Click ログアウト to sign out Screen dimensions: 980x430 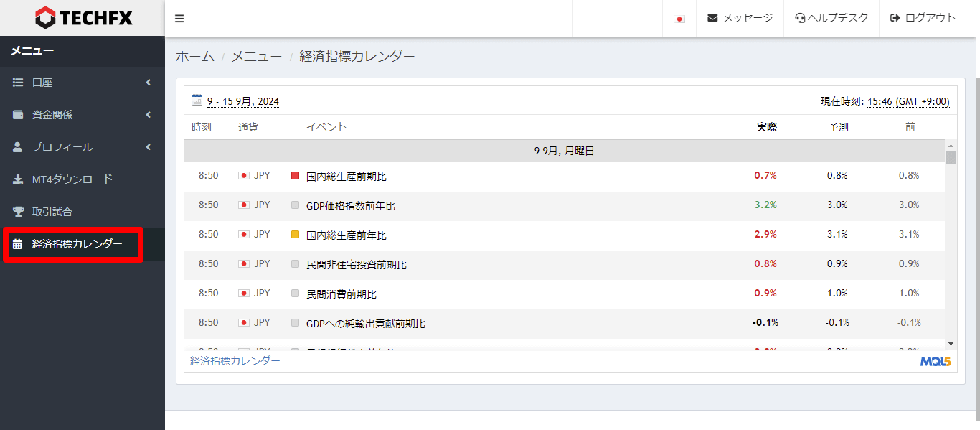click(923, 18)
